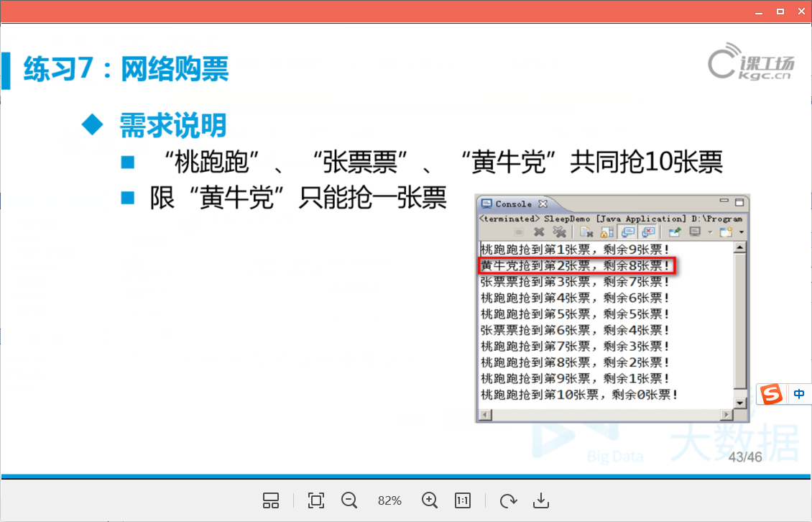
Task: Click the Clear Console icon
Action: (586, 232)
